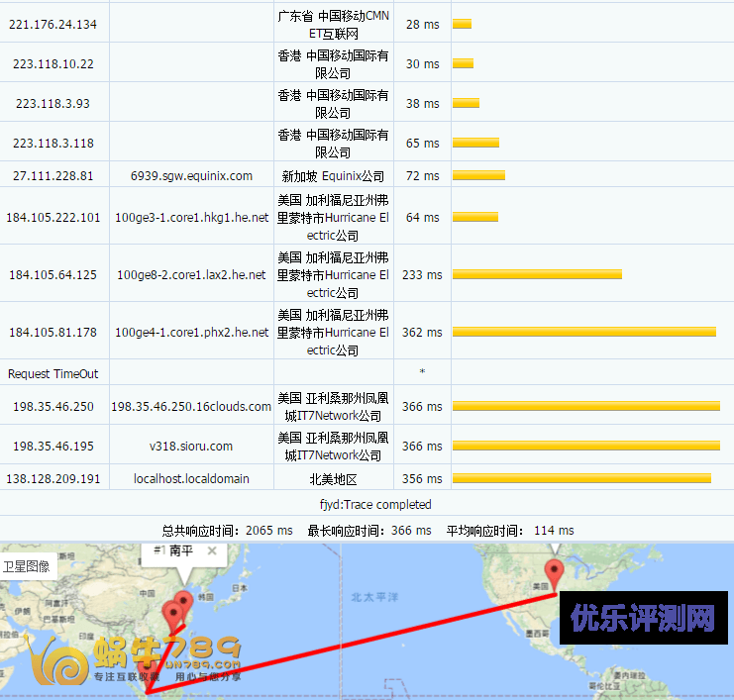
Task: Click the 72 ms latency value
Action: 422,176
